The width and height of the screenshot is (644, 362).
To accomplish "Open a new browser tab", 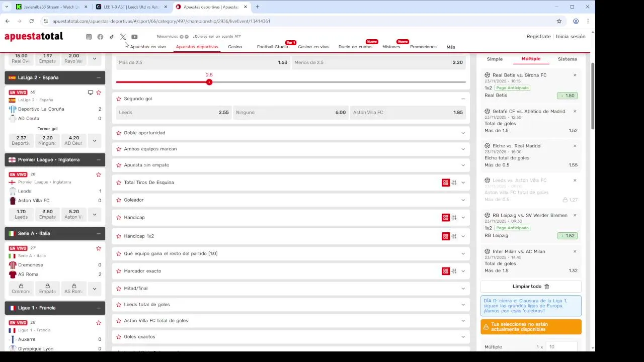I will [x=258, y=7].
